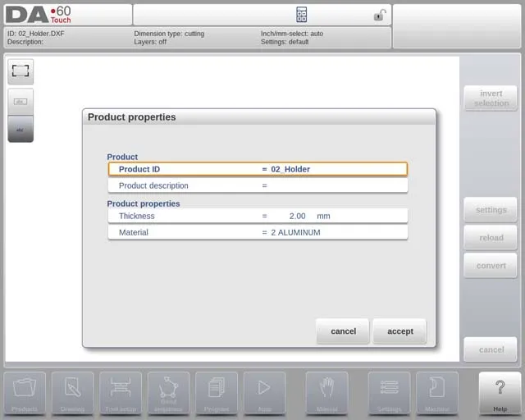
Task: Click the dialog's cancel button
Action: (x=343, y=331)
